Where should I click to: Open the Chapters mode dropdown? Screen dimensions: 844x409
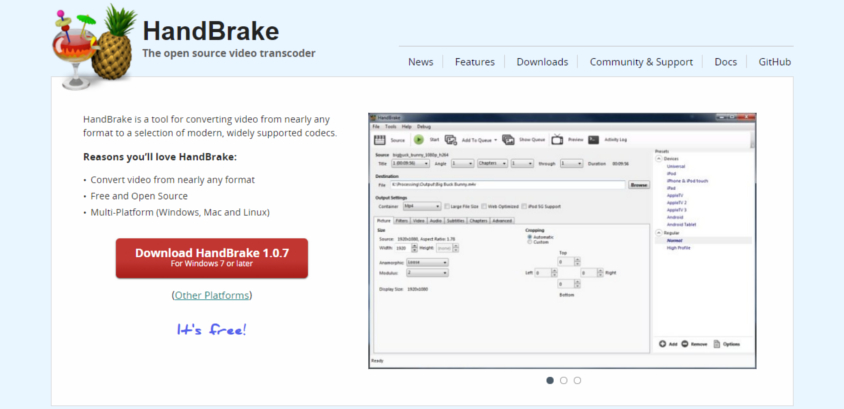[x=493, y=163]
